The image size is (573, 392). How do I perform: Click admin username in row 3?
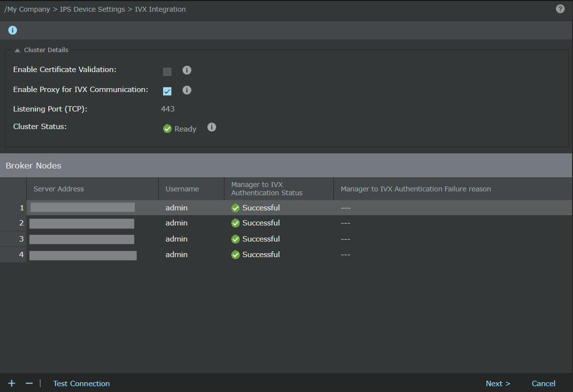[x=177, y=239]
